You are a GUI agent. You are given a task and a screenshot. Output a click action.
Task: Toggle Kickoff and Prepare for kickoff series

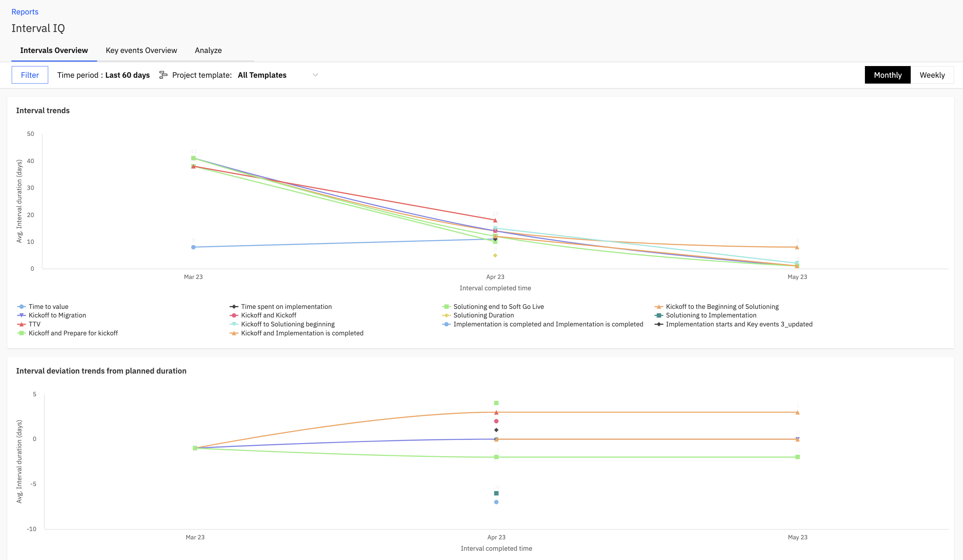click(x=73, y=333)
